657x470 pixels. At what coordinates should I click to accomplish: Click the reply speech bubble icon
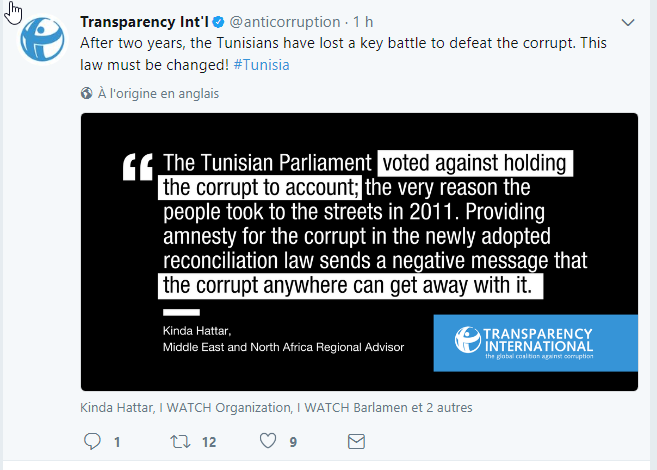pos(92,440)
